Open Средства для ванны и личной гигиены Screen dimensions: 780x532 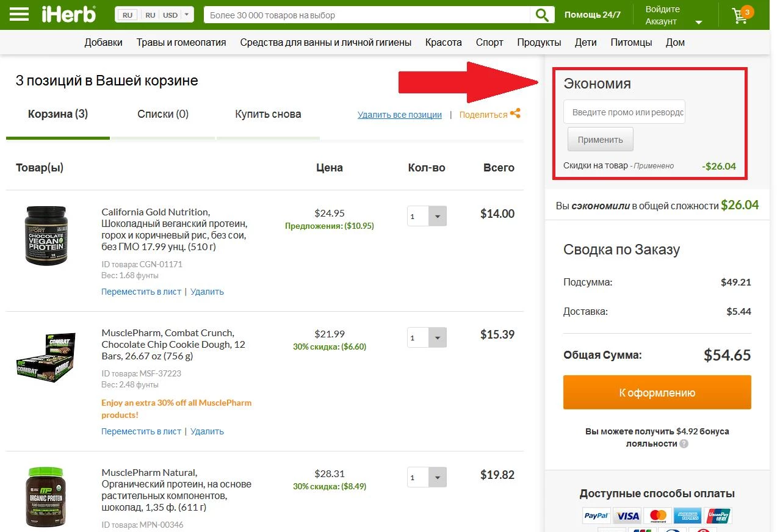click(326, 42)
